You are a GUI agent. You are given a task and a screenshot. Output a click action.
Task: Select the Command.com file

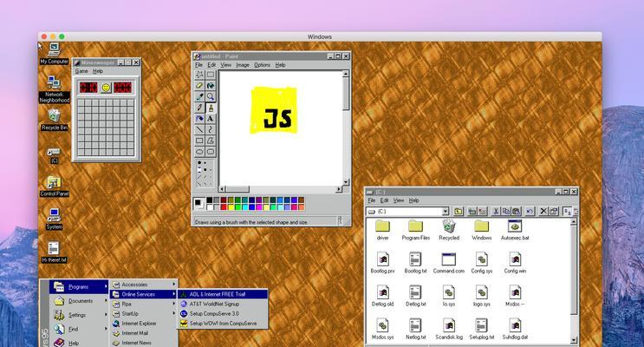click(448, 263)
